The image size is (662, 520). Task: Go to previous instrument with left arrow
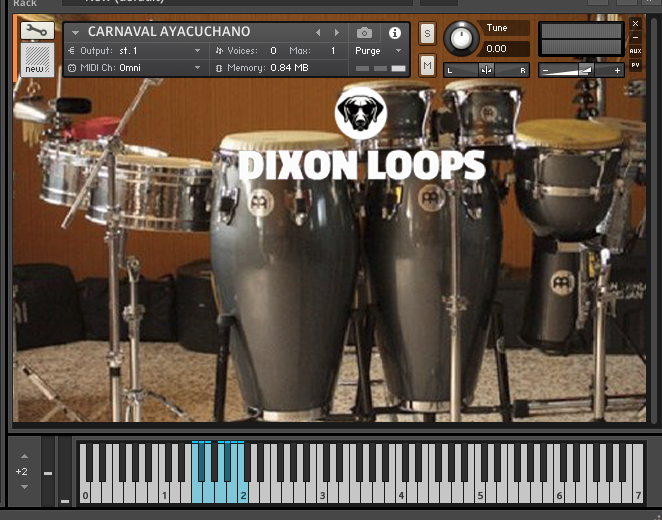(x=318, y=33)
